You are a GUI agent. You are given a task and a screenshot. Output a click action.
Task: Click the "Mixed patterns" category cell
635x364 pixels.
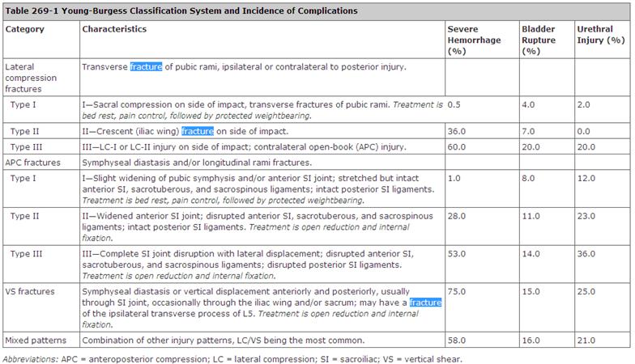point(36,340)
